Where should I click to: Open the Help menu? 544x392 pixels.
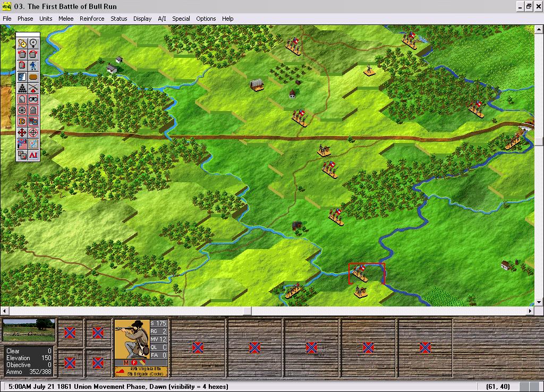tap(227, 19)
